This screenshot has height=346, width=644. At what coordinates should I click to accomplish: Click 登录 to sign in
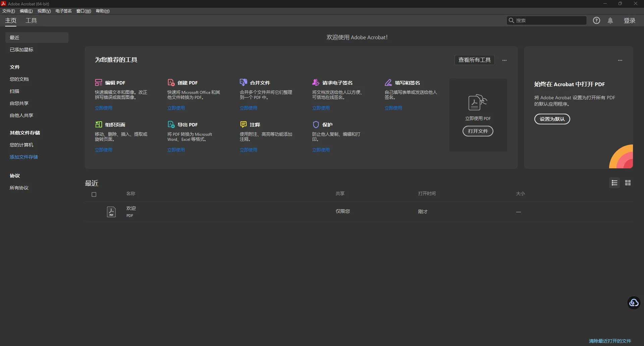coord(629,20)
